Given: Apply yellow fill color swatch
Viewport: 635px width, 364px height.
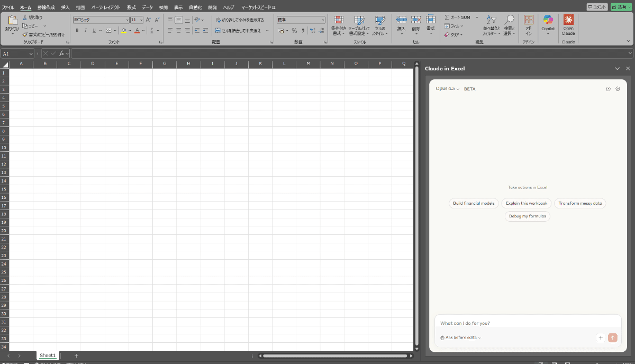Looking at the screenshot, I should (123, 31).
